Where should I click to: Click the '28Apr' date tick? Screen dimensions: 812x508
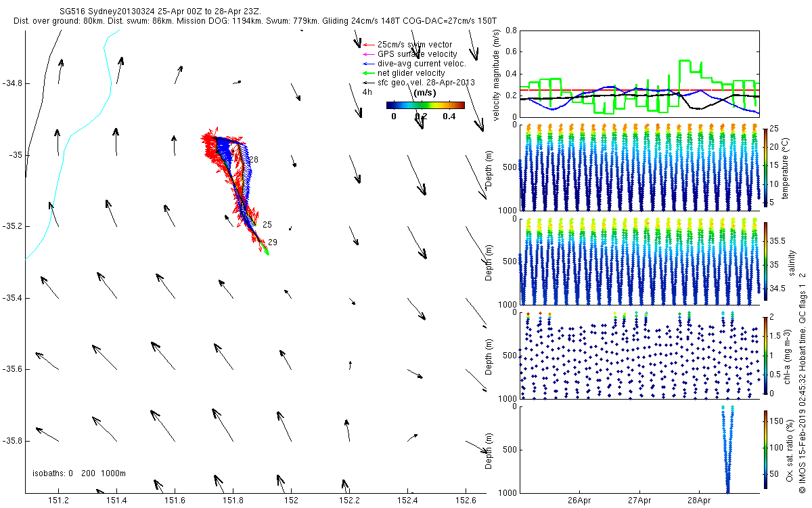pyautogui.click(x=699, y=501)
